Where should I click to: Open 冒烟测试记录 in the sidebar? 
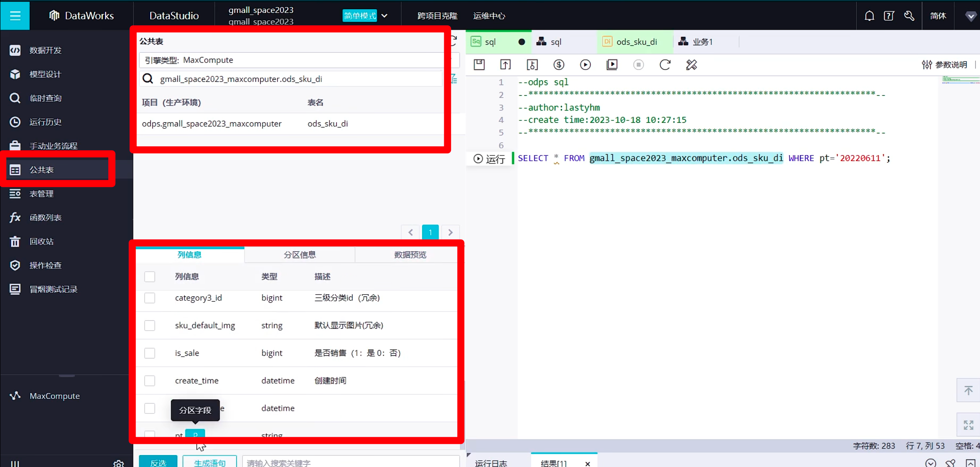pos(43,289)
